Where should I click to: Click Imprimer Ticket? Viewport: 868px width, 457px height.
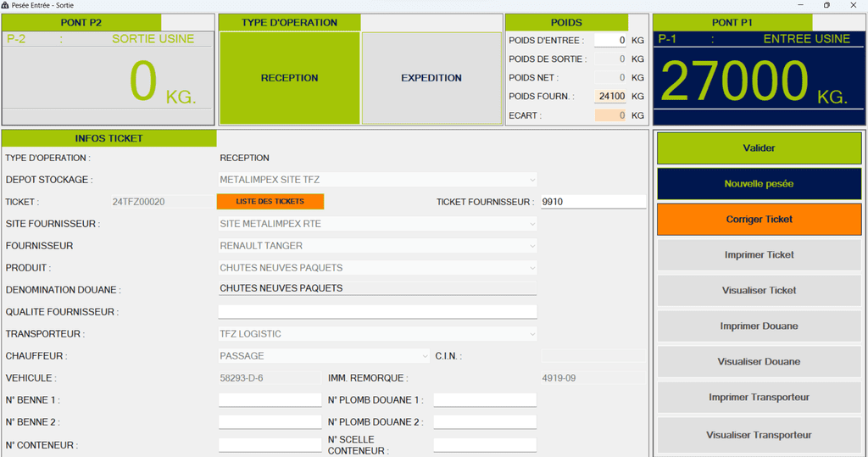pyautogui.click(x=759, y=255)
